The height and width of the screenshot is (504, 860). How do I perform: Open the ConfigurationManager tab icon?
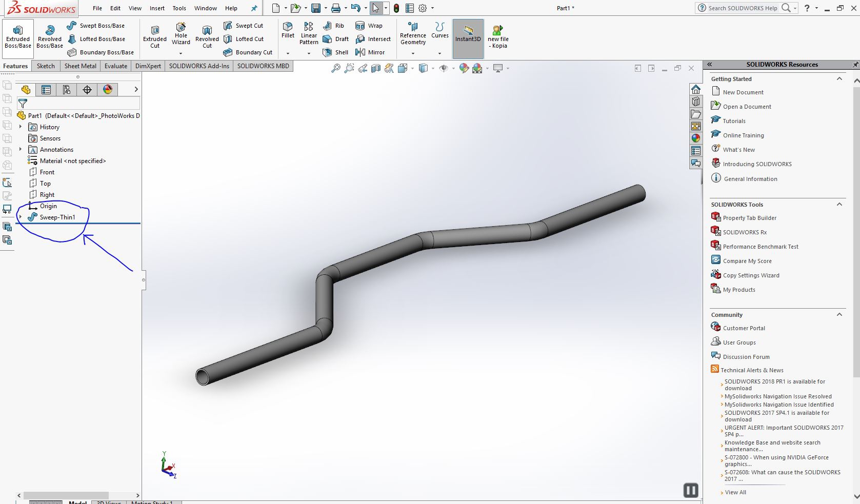click(67, 90)
